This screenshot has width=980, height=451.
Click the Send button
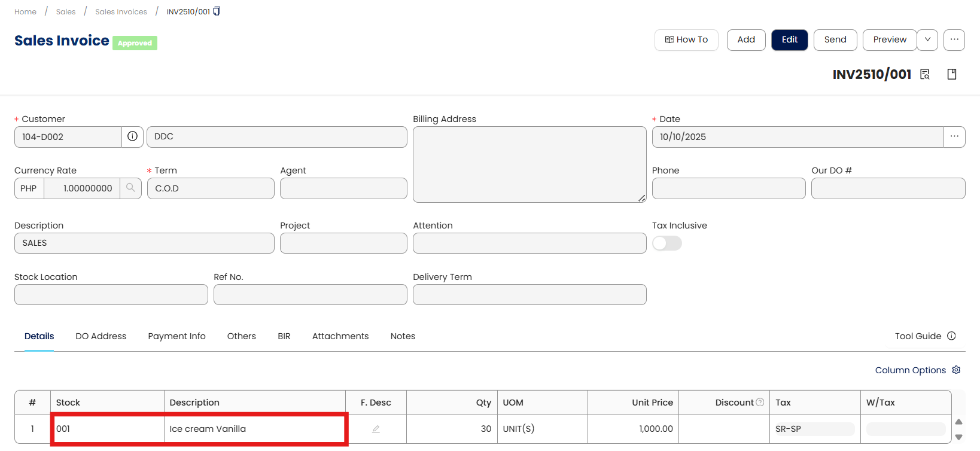835,39
